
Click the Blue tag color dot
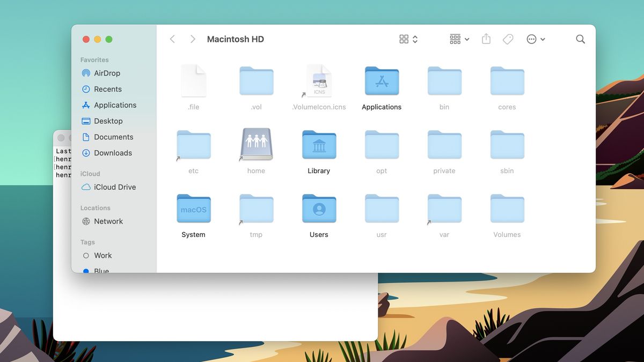87,271
